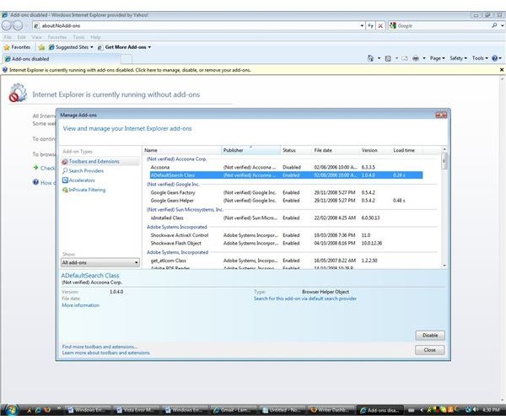Image resolution: width=506 pixels, height=420 pixels.
Task: Click the blue Help question icon
Action: click(x=495, y=58)
